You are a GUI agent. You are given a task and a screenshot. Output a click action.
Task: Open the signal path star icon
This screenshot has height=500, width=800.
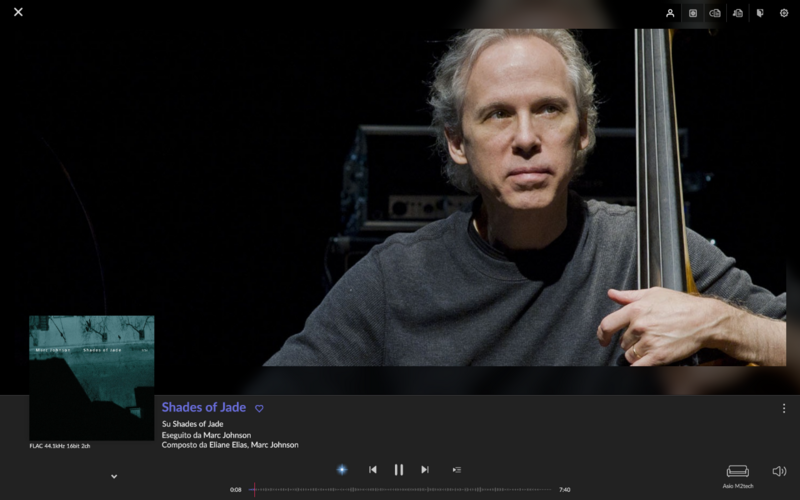(x=342, y=469)
